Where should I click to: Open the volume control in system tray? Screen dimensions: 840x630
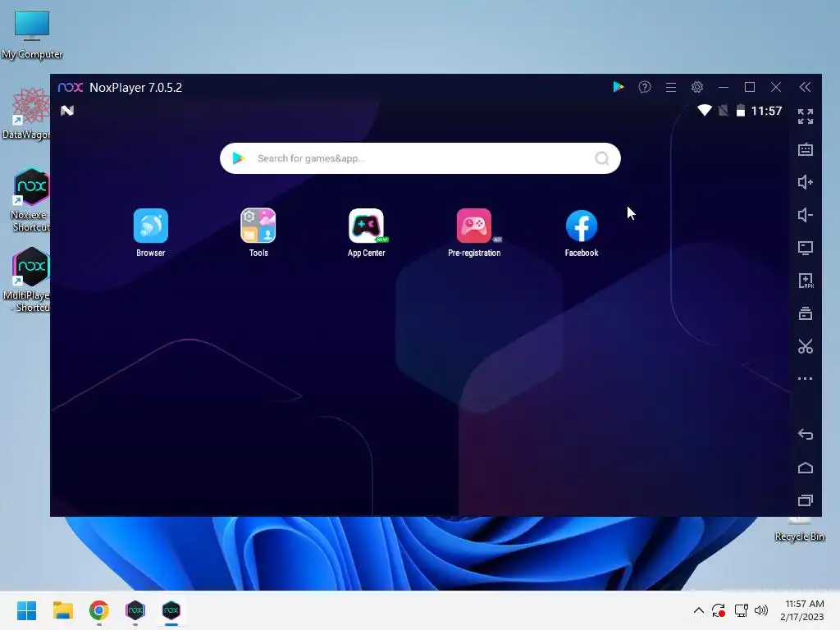coord(760,610)
